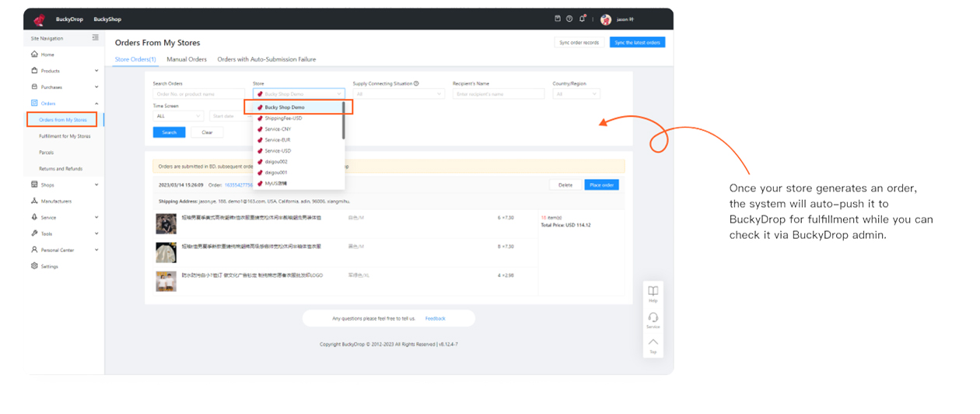This screenshot has height=414, width=980.
Task: Expand the Shops menu chevron
Action: [96, 185]
